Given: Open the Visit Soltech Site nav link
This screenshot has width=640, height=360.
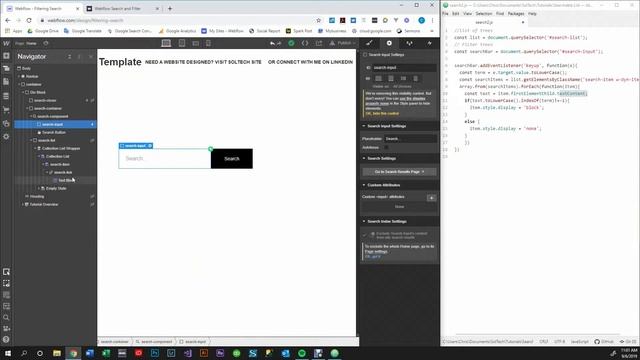Looking at the screenshot, I should [x=203, y=62].
